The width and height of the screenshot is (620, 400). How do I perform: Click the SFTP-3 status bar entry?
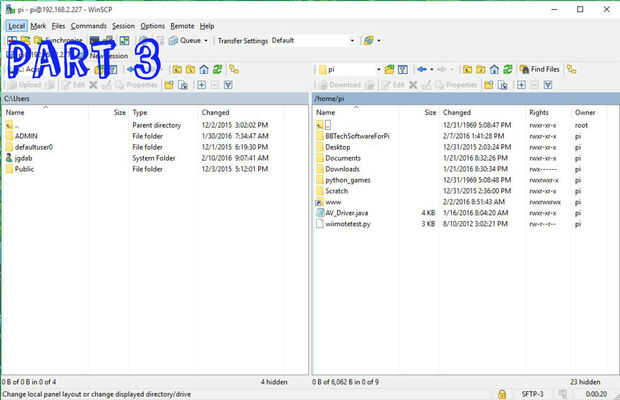[x=532, y=394]
